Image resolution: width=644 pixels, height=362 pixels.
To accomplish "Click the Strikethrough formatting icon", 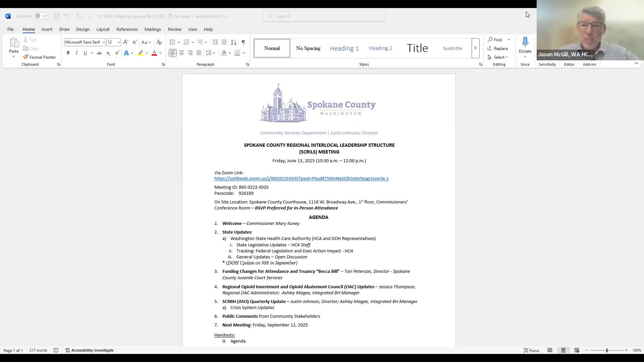I will click(99, 53).
